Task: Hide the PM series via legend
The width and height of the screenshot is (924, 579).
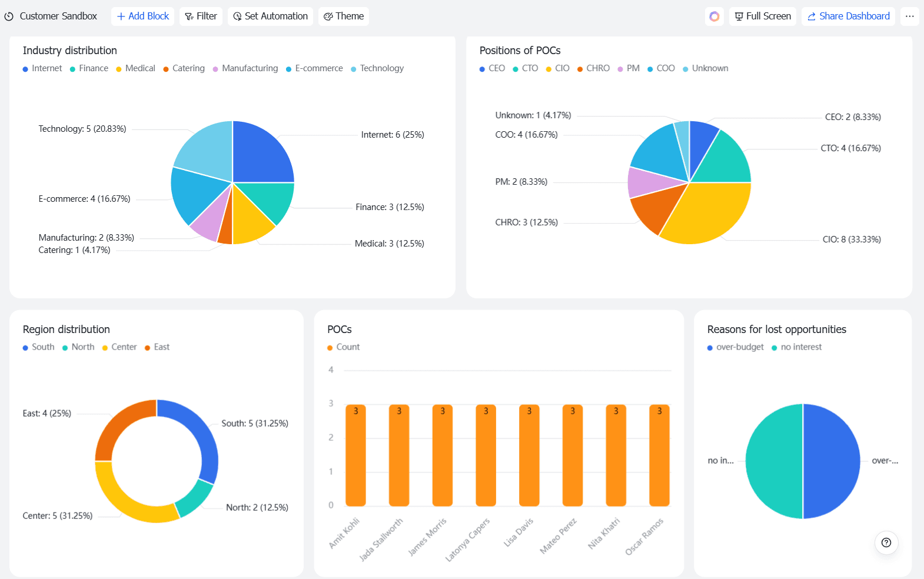Action: pos(629,68)
